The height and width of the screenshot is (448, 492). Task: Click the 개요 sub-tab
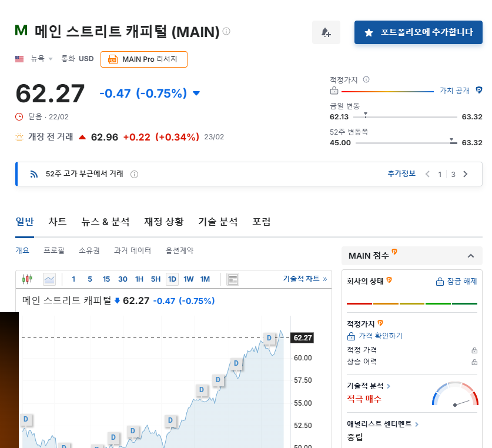coord(22,250)
